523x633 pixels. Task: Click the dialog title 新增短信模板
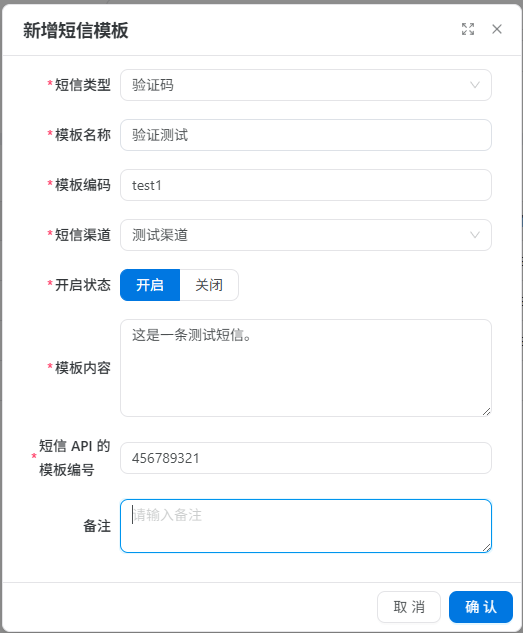pyautogui.click(x=75, y=30)
